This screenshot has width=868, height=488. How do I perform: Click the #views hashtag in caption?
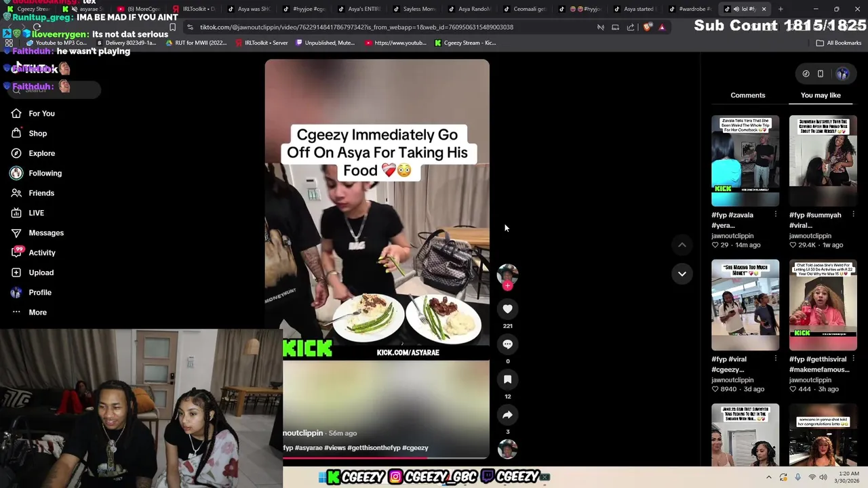tap(335, 447)
